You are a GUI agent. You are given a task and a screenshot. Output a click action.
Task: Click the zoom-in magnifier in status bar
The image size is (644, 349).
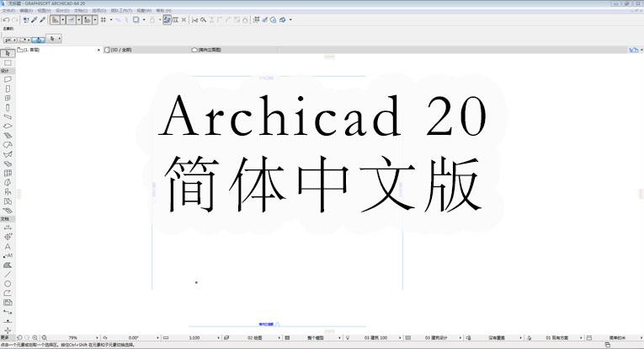pyautogui.click(x=35, y=338)
